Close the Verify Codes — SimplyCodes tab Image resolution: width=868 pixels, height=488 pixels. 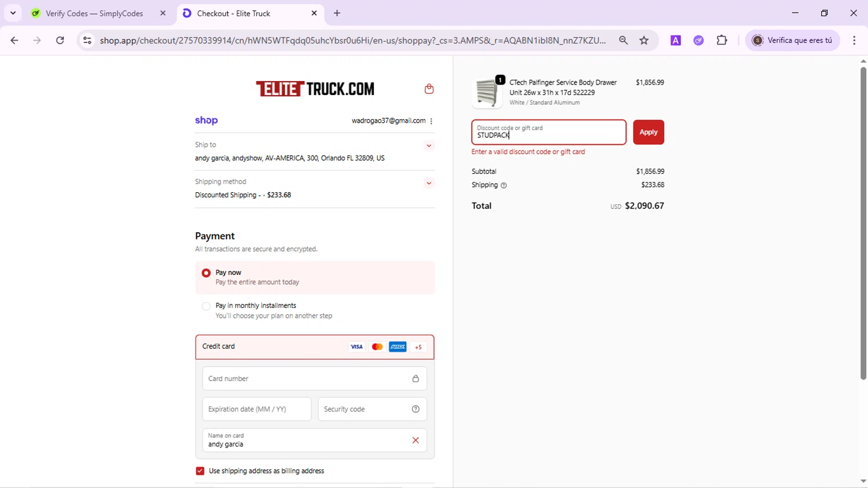tap(163, 13)
